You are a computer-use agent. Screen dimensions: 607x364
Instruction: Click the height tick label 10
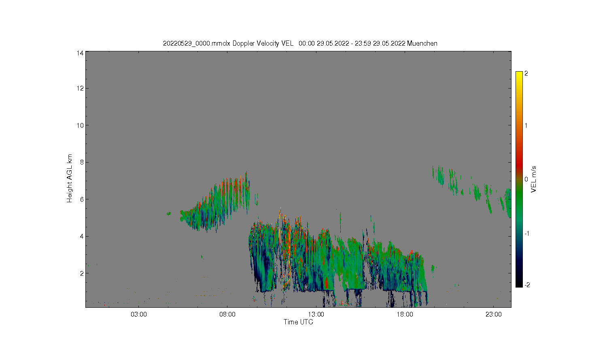[80, 125]
